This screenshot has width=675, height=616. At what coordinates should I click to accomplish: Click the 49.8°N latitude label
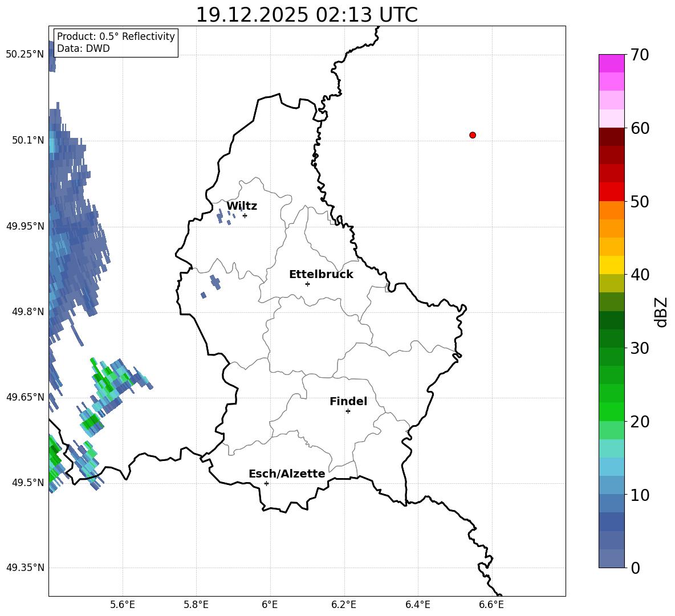28,312
